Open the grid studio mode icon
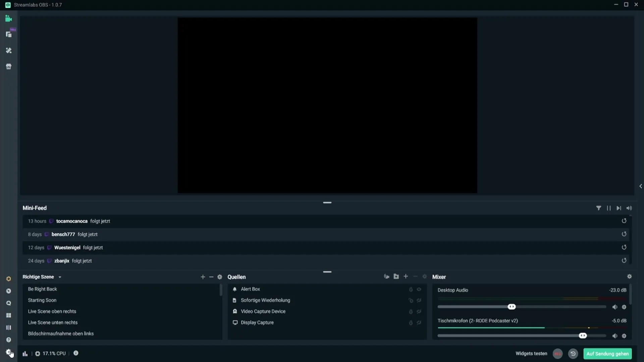Image resolution: width=644 pixels, height=362 pixels. click(9, 315)
